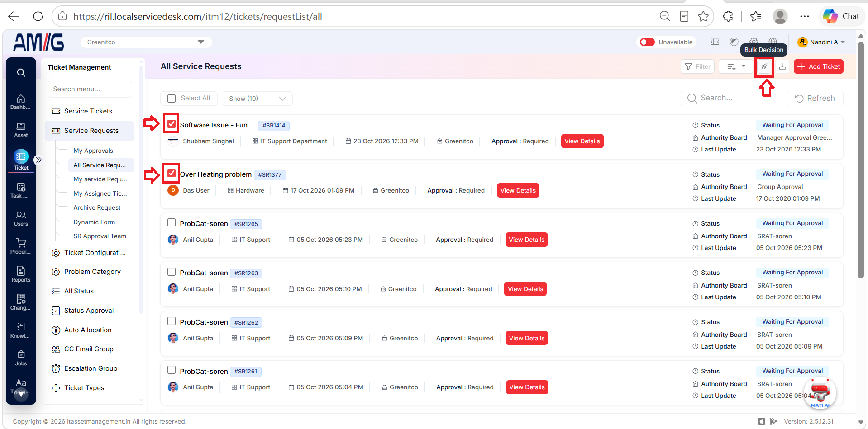Check the Select All checkbox
The width and height of the screenshot is (868, 429).
pyautogui.click(x=172, y=99)
